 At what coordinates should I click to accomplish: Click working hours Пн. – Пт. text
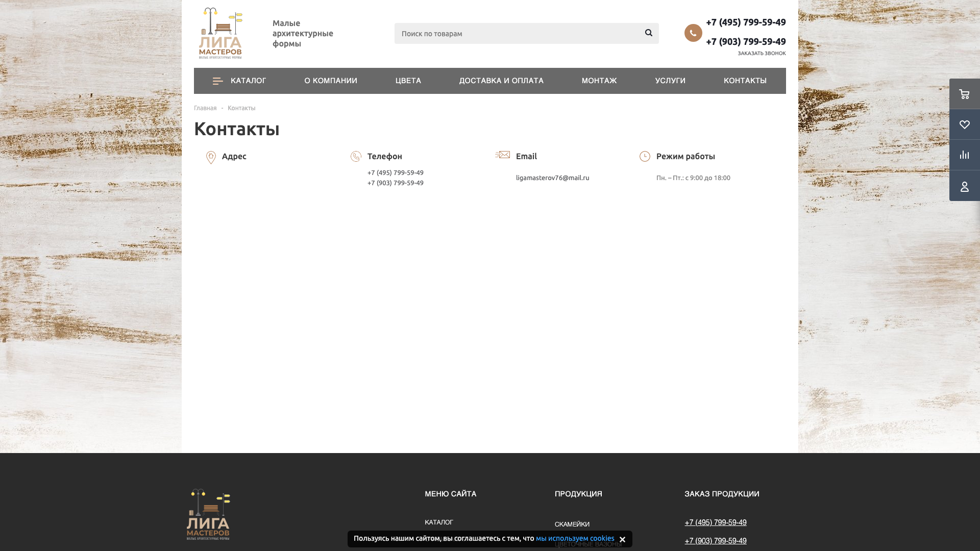tap(693, 178)
